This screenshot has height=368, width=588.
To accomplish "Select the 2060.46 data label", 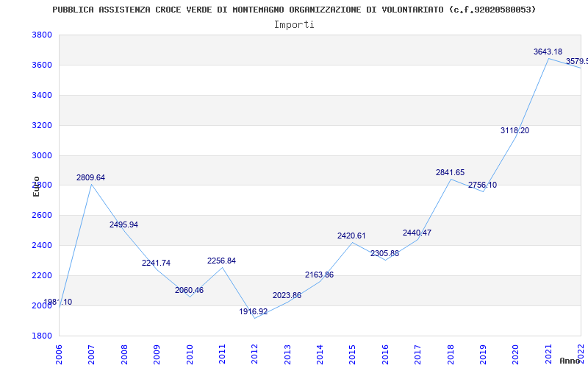I will 189,290.
